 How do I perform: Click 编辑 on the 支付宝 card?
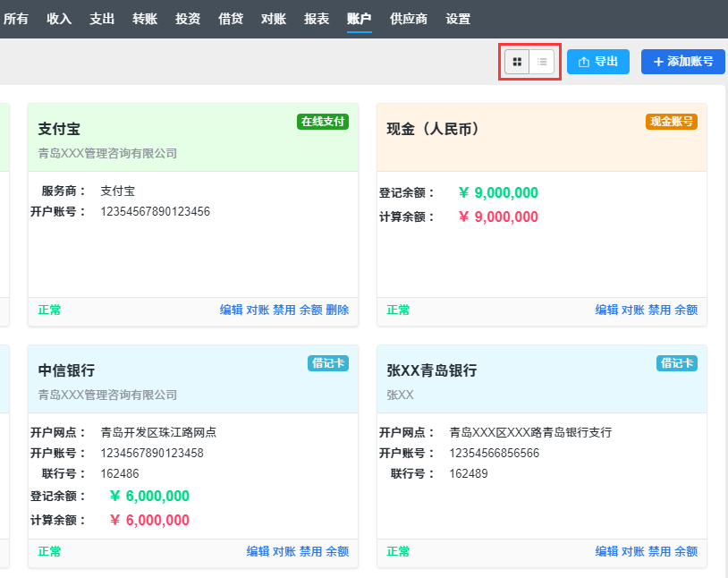[232, 310]
